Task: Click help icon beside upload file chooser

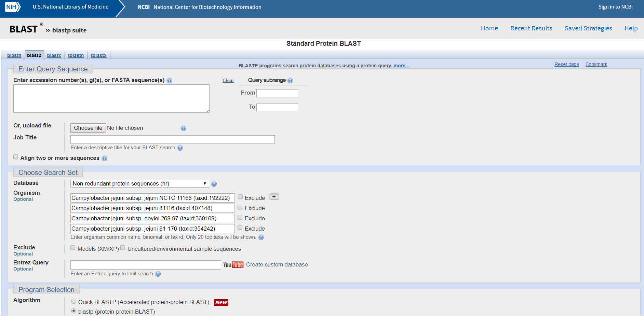Action: (x=184, y=128)
